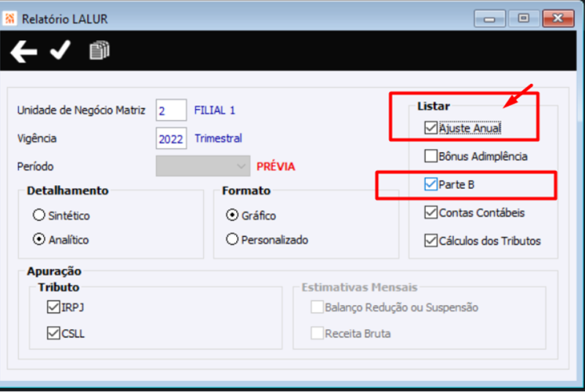This screenshot has height=392, width=585.
Task: Uncheck Contas Contábeis option
Action: pos(431,213)
